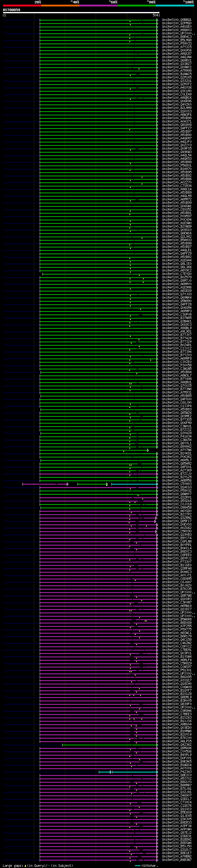This screenshot has height=868, width=197.
Task: Select label UniRef100_A2T369
Action: [x=176, y=470]
